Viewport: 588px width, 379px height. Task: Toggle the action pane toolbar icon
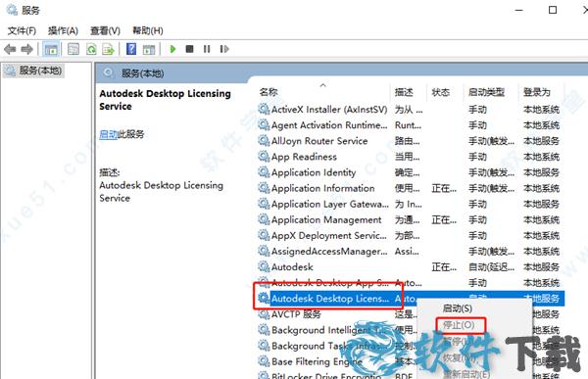[149, 49]
